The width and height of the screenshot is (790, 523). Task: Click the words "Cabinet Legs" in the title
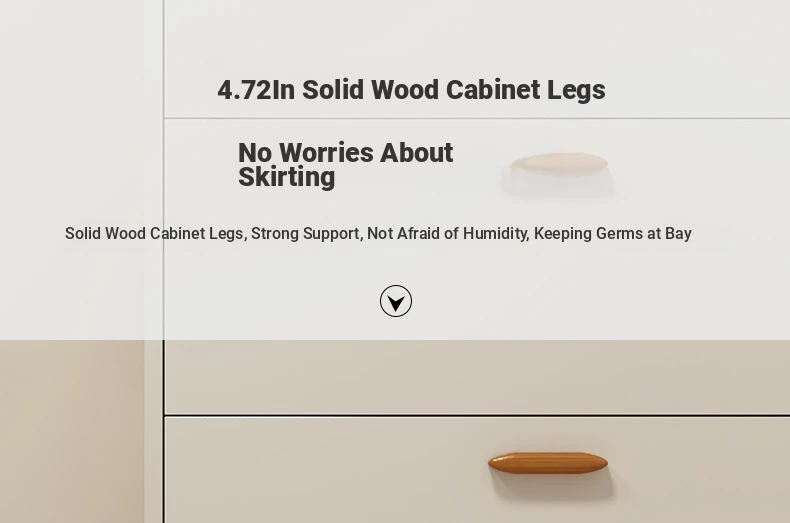pyautogui.click(x=525, y=90)
